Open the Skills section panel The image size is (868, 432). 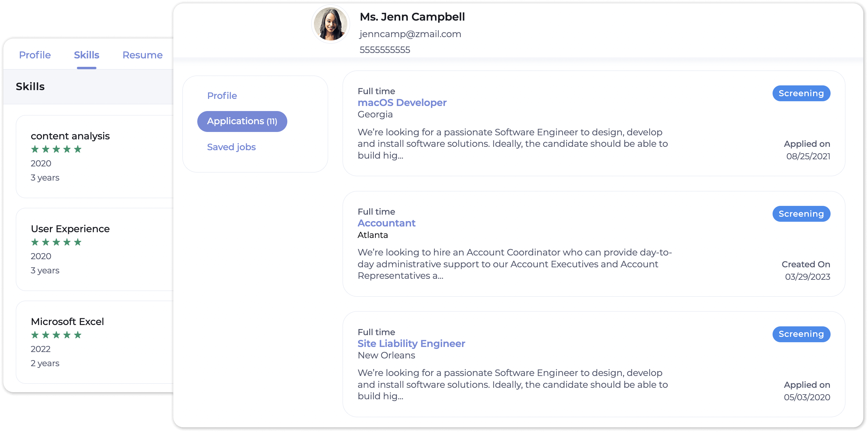click(87, 55)
